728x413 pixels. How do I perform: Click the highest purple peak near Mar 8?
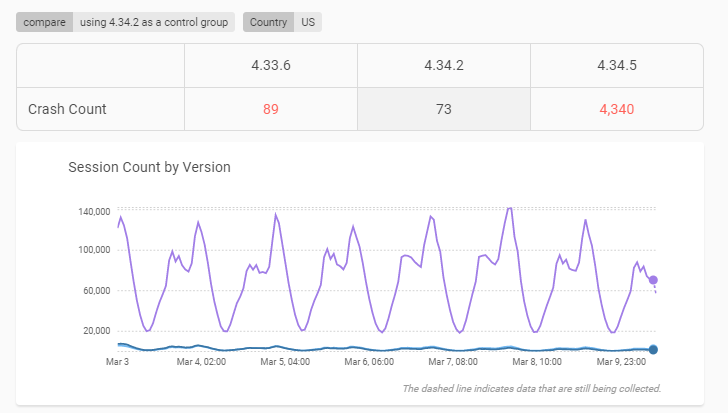coord(510,208)
